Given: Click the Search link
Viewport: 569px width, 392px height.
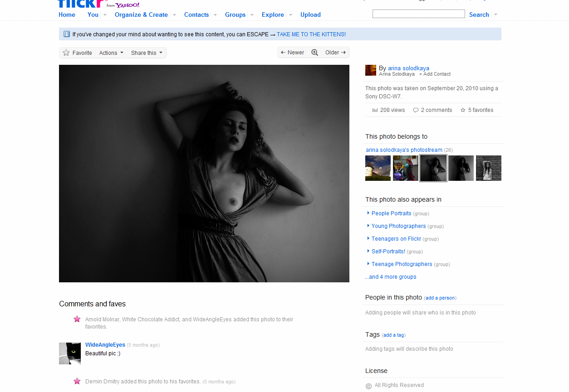Looking at the screenshot, I should coord(479,15).
